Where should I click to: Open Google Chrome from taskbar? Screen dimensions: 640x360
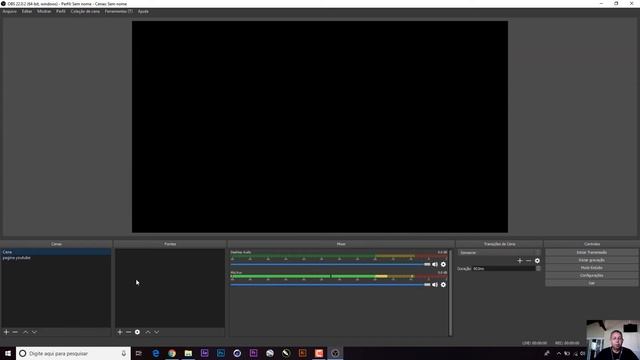172,353
